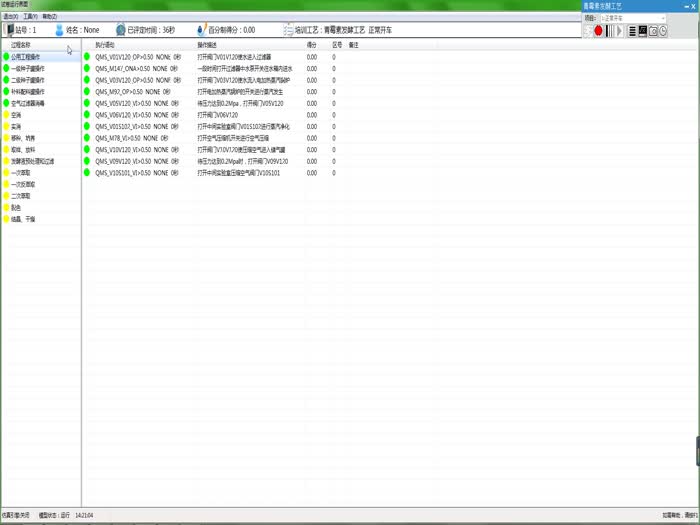Click the camera snapshot icon
The height and width of the screenshot is (525, 700).
tap(652, 31)
